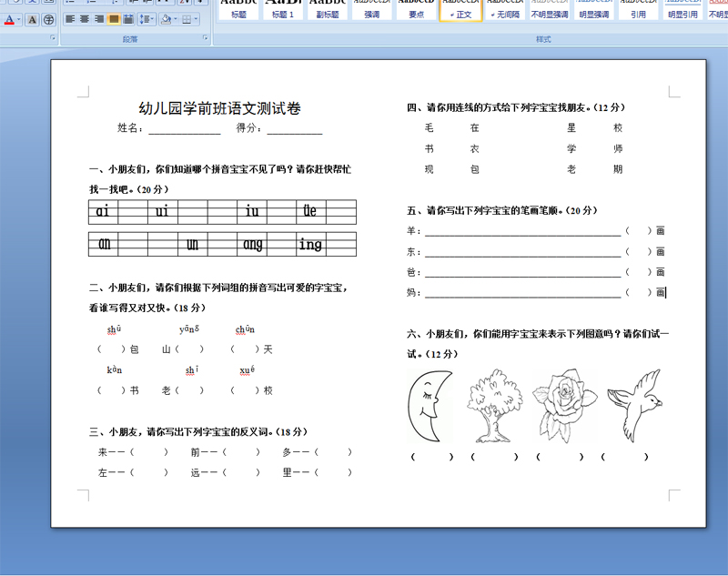
Task: Click the pinyin 'shū' above 包
Action: click(114, 329)
